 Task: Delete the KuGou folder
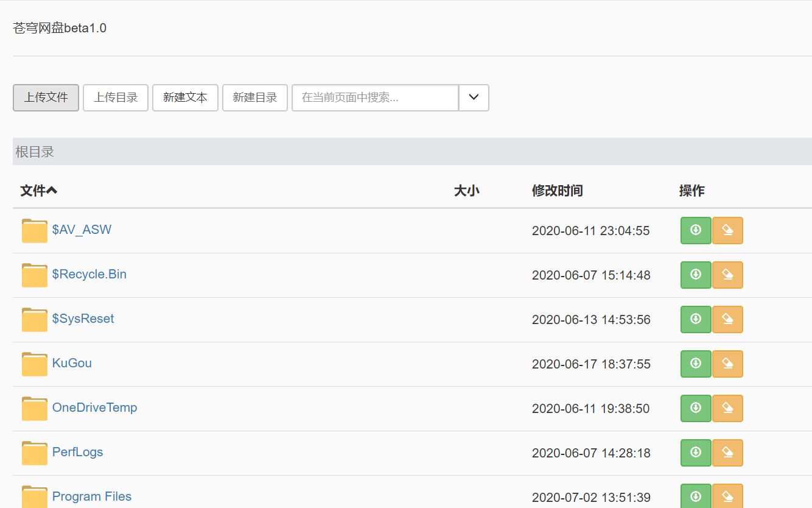tap(727, 364)
